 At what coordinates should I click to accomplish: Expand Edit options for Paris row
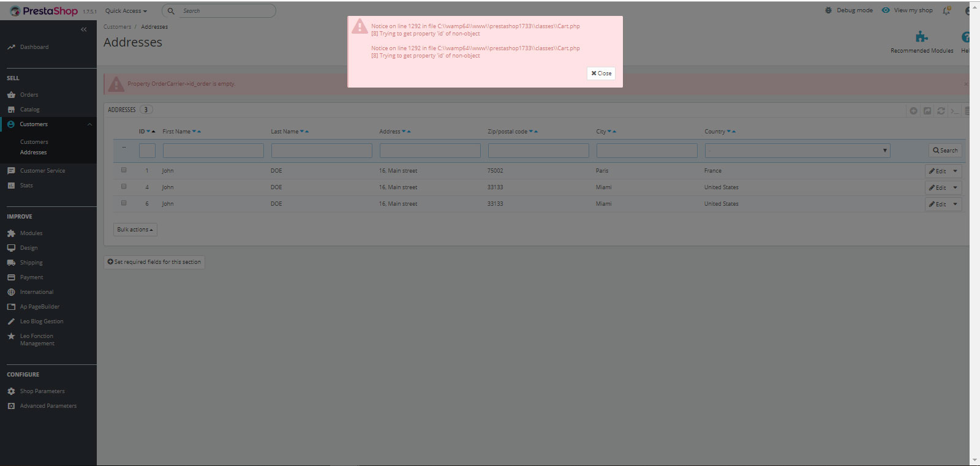(x=955, y=171)
